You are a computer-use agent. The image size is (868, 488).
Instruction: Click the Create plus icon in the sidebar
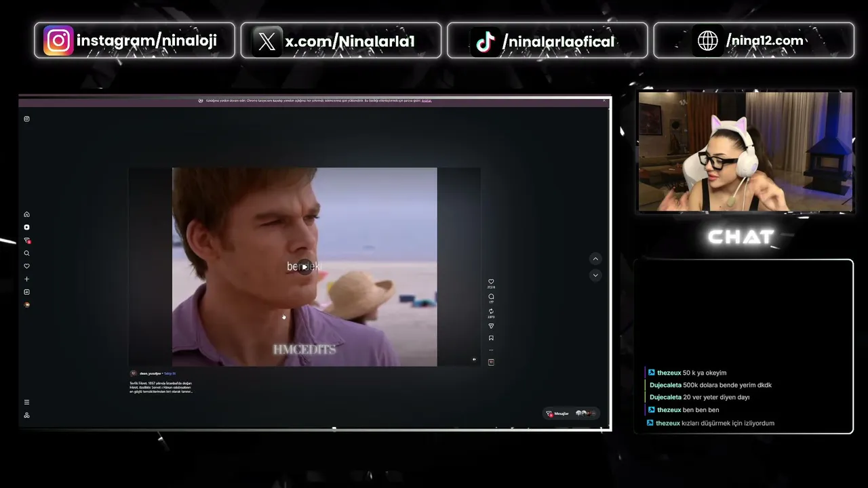point(27,279)
